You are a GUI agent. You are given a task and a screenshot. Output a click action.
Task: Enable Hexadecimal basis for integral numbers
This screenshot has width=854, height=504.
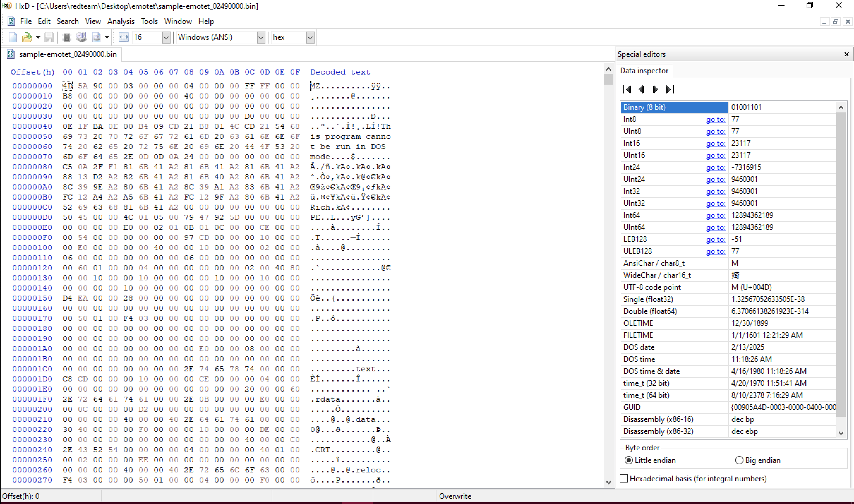[693, 478]
